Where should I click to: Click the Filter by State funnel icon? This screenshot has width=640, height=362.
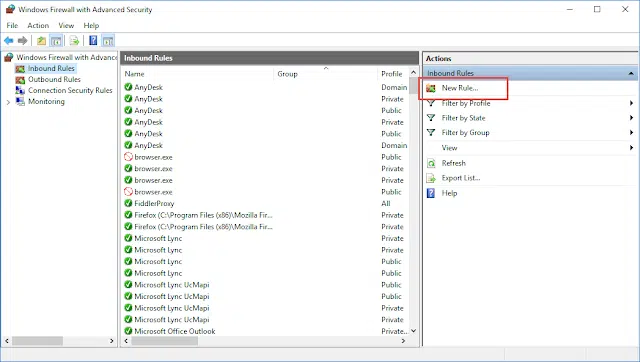coord(431,118)
